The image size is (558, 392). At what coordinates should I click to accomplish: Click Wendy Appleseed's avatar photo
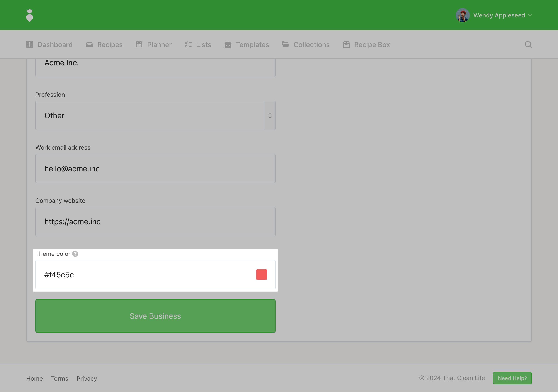(x=463, y=15)
